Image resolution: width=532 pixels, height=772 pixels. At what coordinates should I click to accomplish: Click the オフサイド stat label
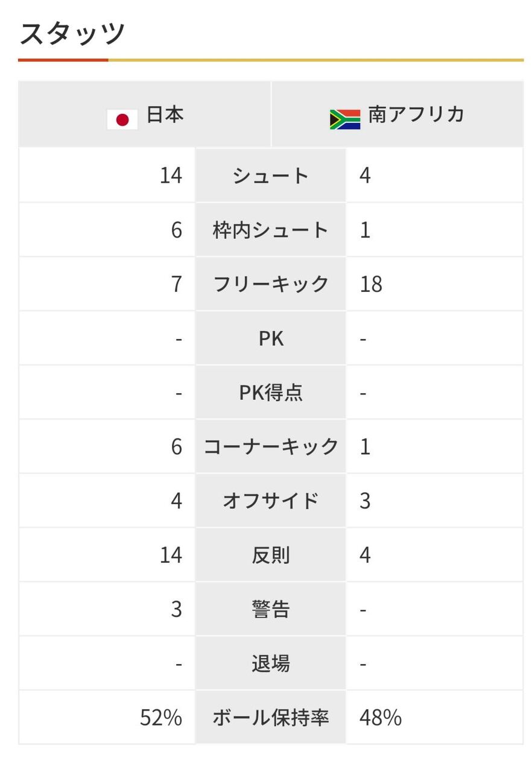(271, 501)
